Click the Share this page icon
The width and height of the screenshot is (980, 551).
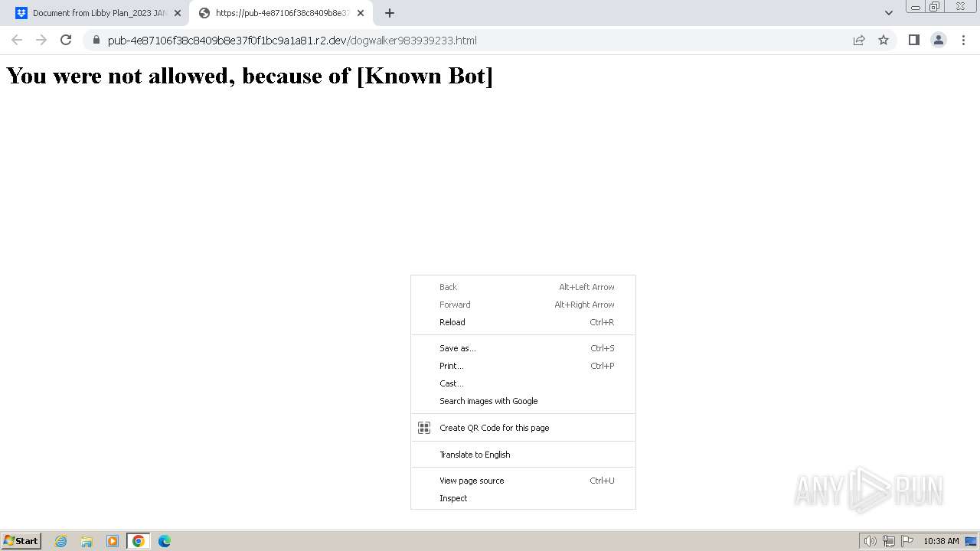point(859,40)
